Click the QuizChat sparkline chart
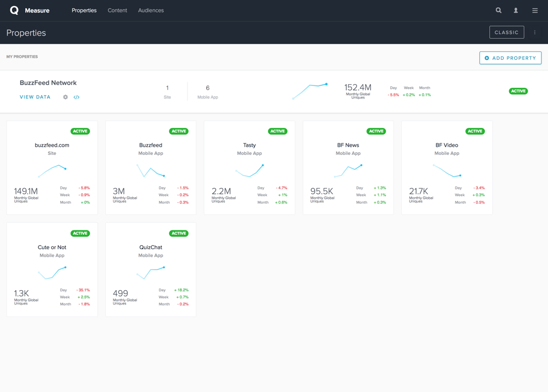 click(151, 273)
